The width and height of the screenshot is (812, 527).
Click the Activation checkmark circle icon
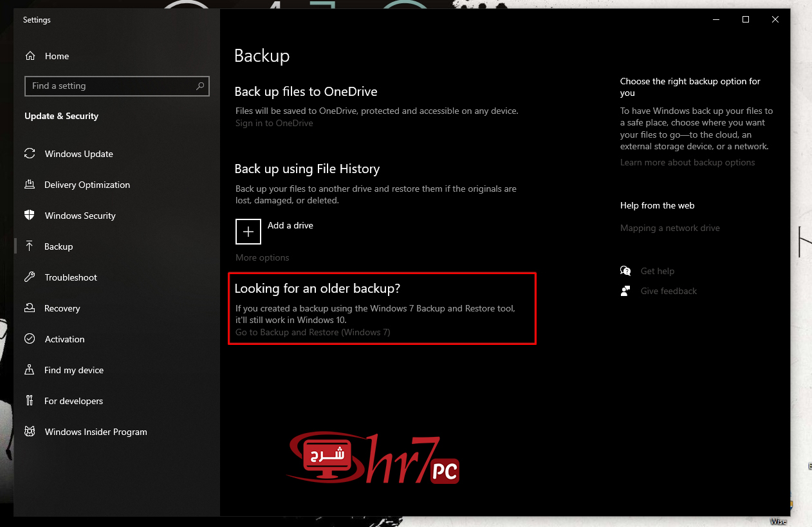(x=30, y=339)
